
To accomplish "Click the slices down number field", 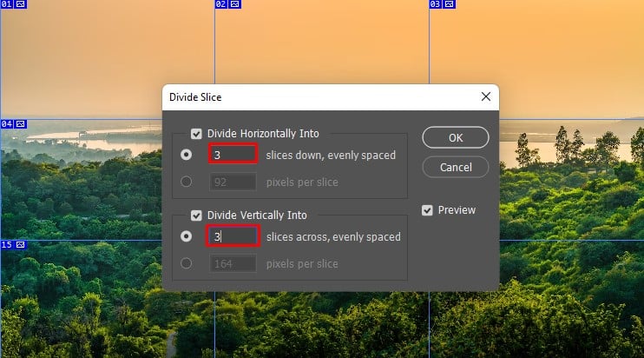I will [x=233, y=155].
